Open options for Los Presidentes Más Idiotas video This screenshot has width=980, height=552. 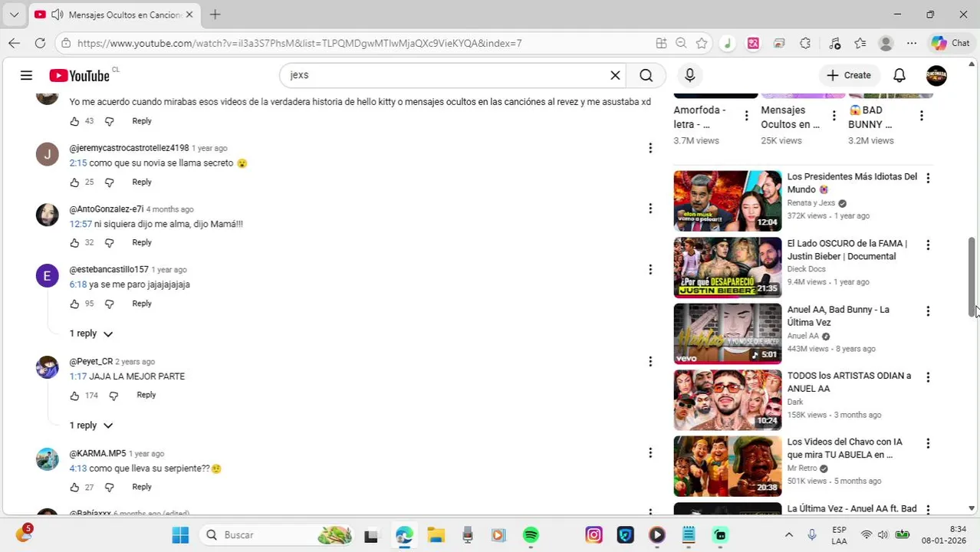pyautogui.click(x=928, y=178)
